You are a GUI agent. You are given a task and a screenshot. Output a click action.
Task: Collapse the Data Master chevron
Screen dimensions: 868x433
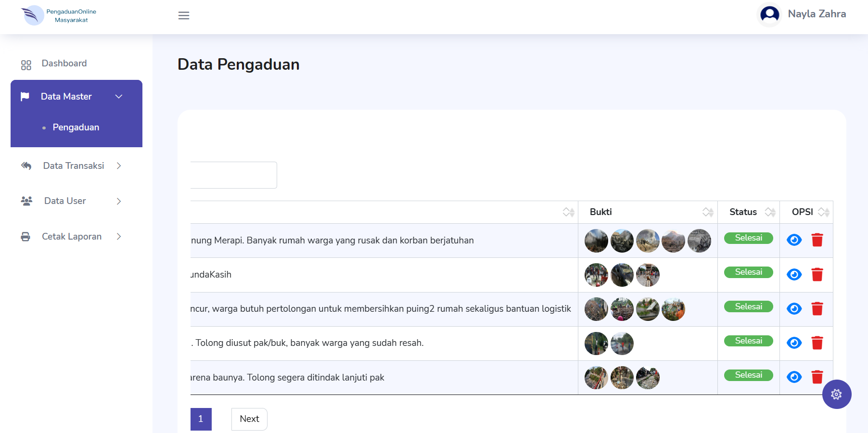119,97
